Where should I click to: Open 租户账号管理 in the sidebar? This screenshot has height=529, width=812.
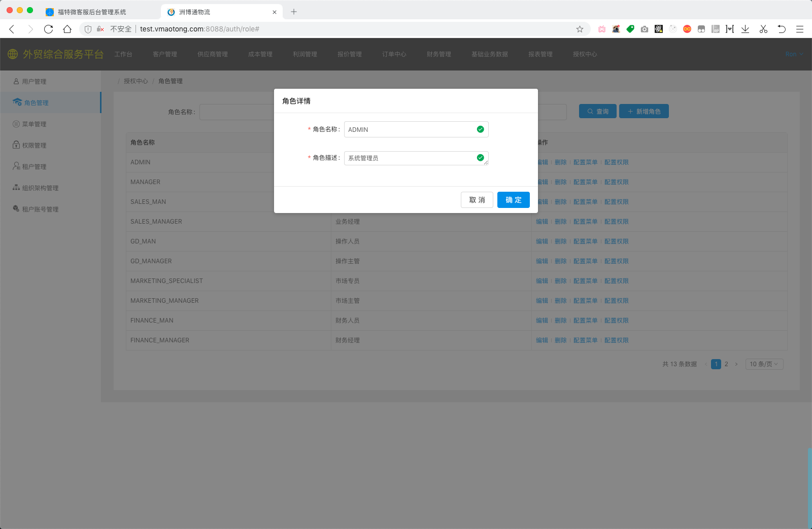coord(50,209)
